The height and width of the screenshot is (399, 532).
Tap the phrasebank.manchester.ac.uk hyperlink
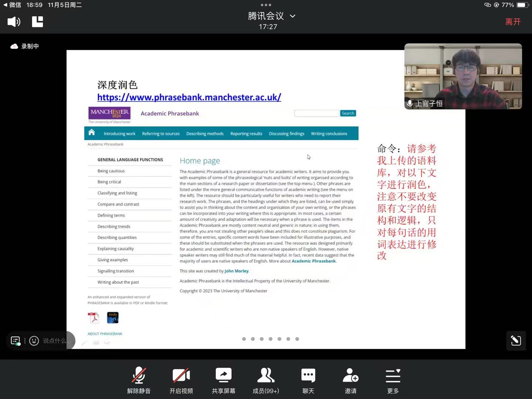pyautogui.click(x=189, y=97)
